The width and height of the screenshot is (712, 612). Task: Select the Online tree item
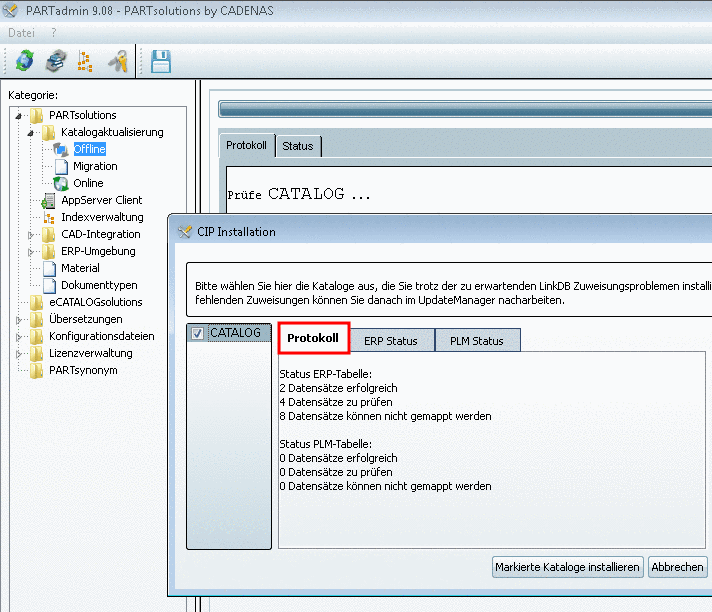point(89,183)
